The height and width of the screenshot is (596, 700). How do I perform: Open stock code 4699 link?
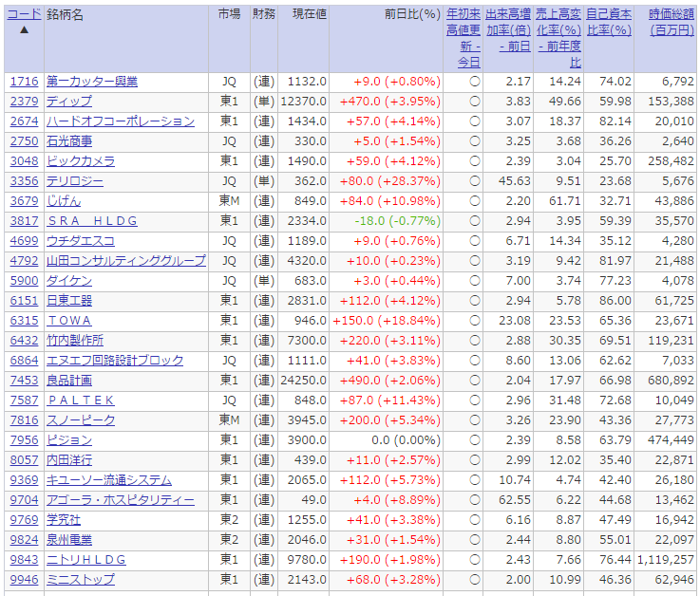(x=24, y=241)
